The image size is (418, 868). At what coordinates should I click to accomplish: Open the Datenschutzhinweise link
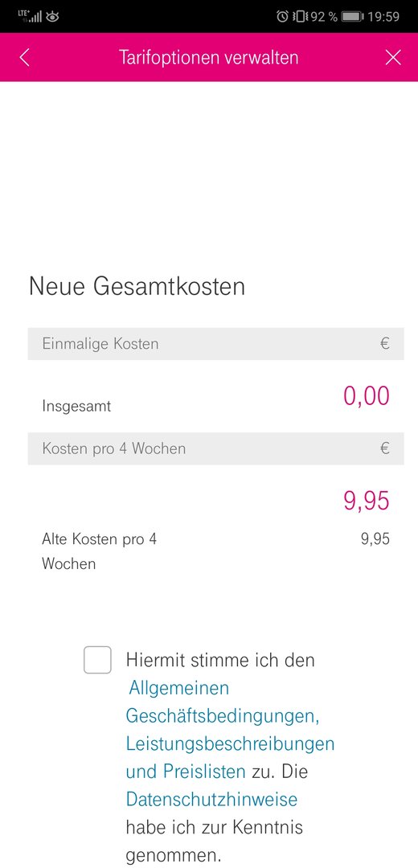[x=211, y=800]
